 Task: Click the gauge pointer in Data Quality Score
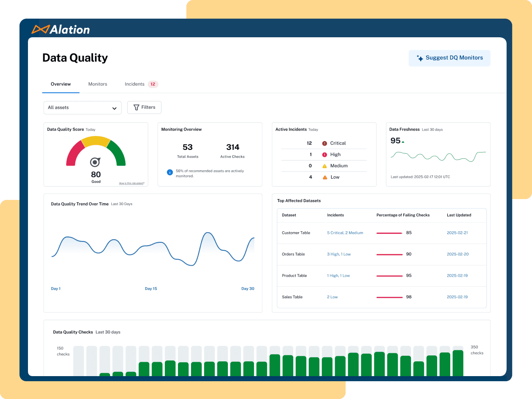pos(96,162)
